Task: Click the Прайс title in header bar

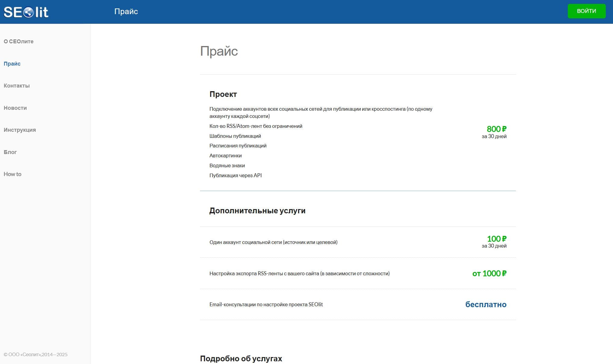Action: [126, 11]
